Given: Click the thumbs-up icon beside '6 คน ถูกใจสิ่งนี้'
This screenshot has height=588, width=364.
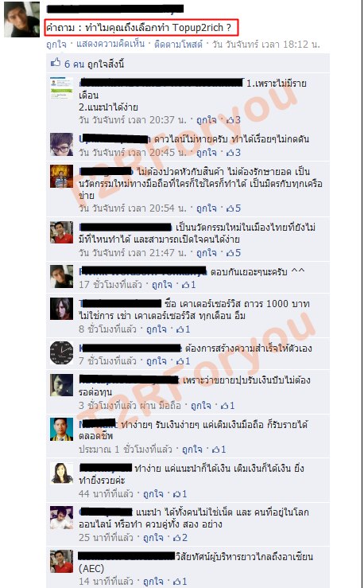Looking at the screenshot, I should tap(56, 63).
